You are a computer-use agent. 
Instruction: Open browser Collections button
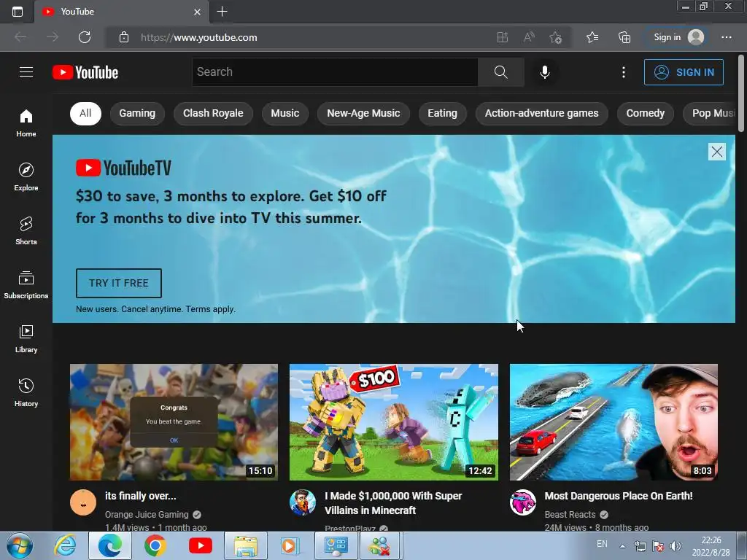coord(624,37)
